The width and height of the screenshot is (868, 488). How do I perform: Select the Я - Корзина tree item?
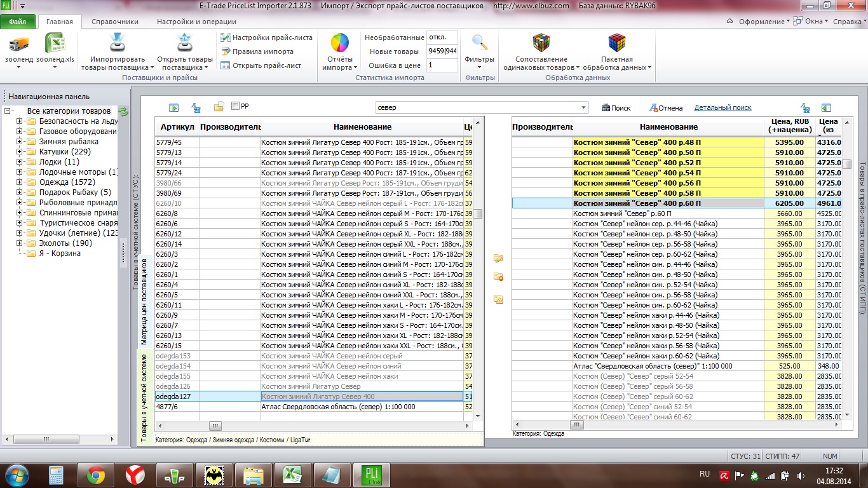60,254
